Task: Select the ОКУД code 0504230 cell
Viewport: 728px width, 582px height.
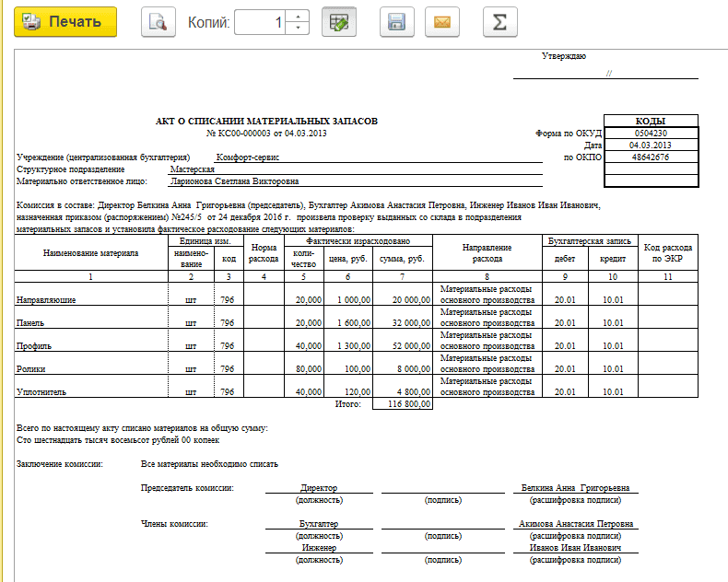Action: [x=651, y=134]
